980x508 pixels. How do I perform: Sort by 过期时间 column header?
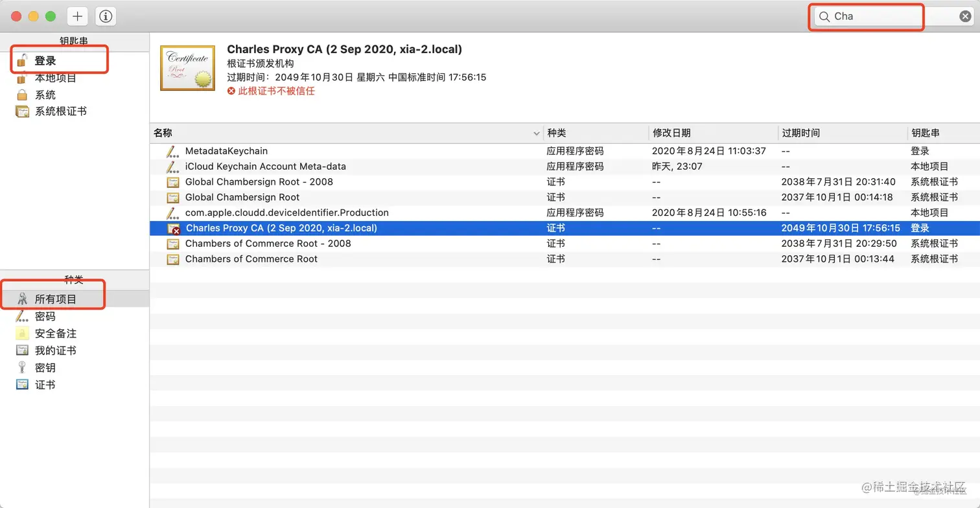pos(842,133)
